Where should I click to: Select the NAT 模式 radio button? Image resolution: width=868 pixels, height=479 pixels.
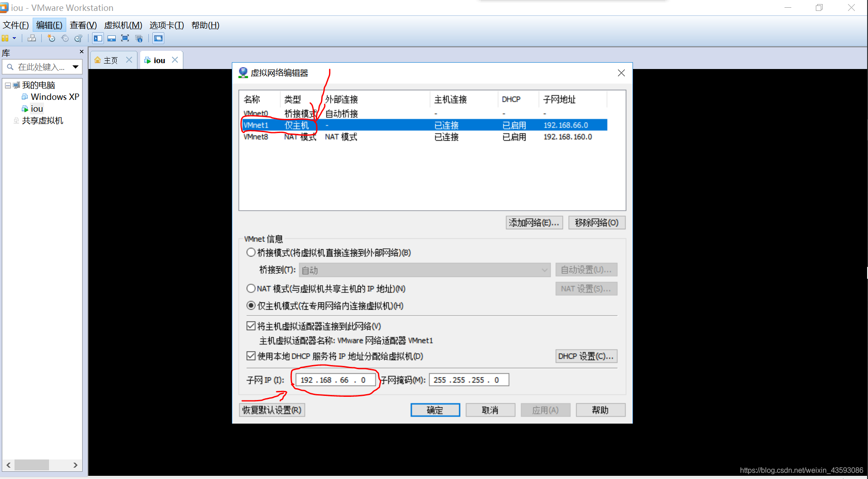pos(251,288)
